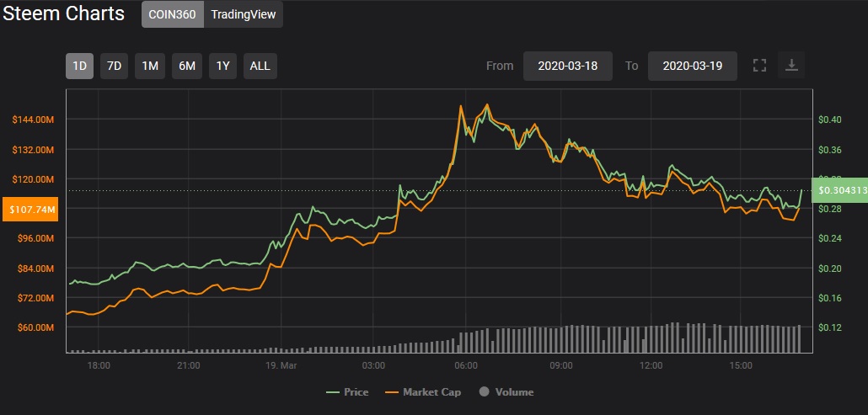Click the $0.28 price axis label

pyautogui.click(x=829, y=209)
